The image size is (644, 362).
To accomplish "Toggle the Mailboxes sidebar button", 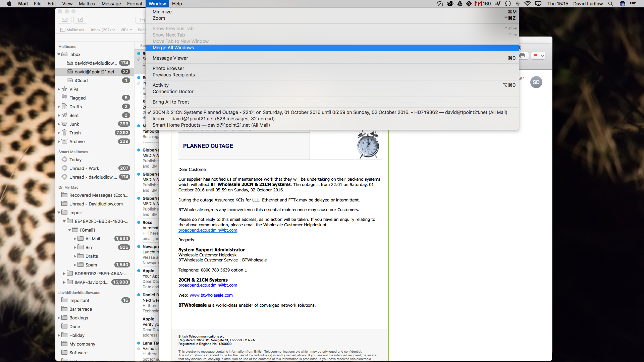I will pyautogui.click(x=72, y=30).
